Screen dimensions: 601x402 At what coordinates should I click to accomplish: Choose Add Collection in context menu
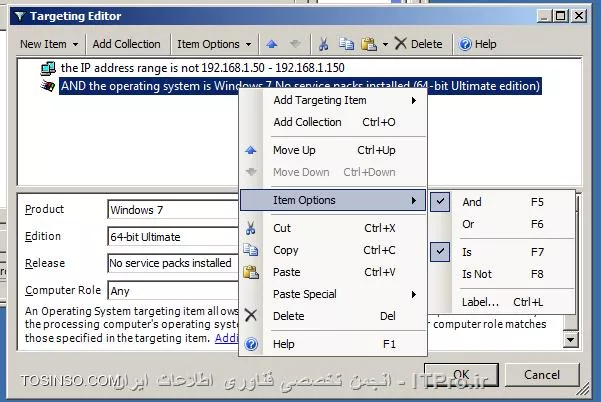[333, 122]
